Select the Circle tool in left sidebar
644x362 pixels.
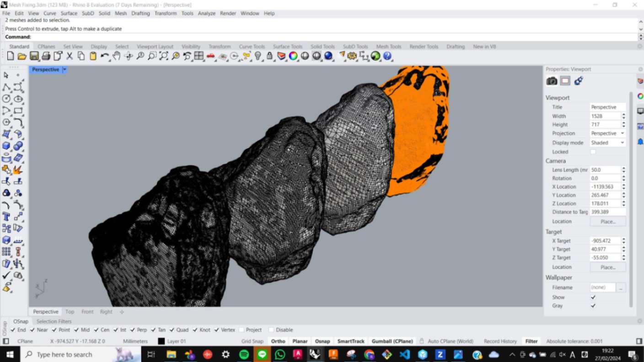[6, 99]
